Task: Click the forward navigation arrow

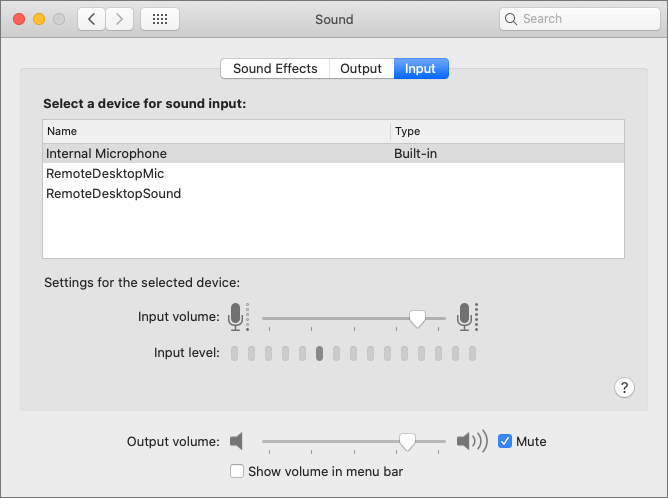Action: click(x=120, y=19)
